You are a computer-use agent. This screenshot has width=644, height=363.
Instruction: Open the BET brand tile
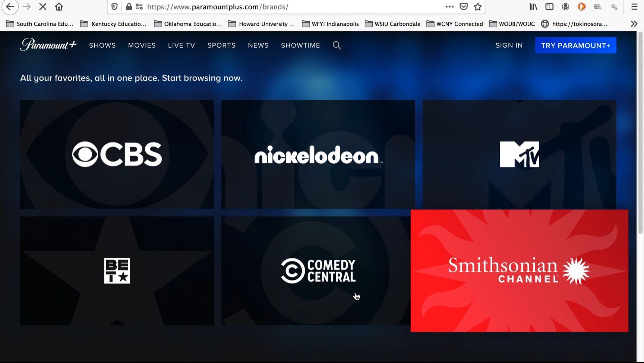(x=117, y=271)
